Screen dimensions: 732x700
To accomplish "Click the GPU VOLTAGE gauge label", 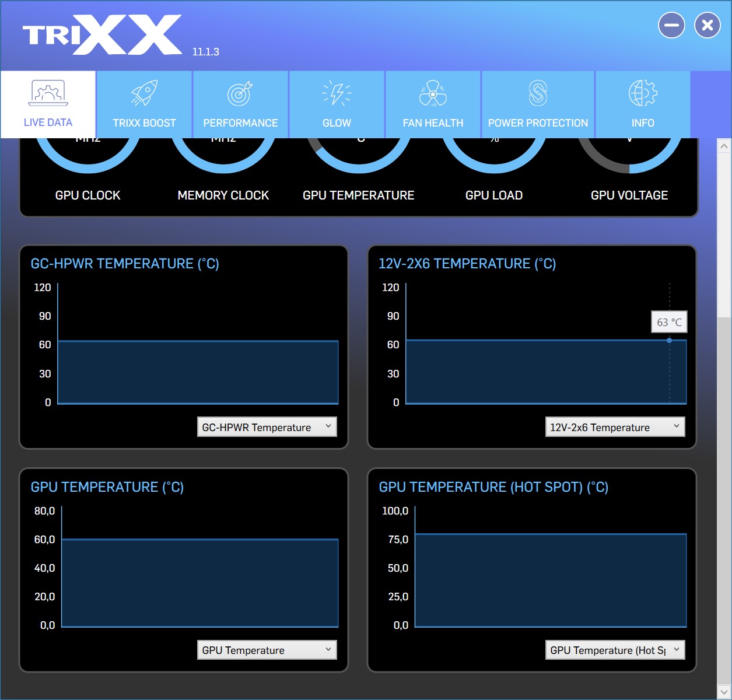I will (x=629, y=195).
